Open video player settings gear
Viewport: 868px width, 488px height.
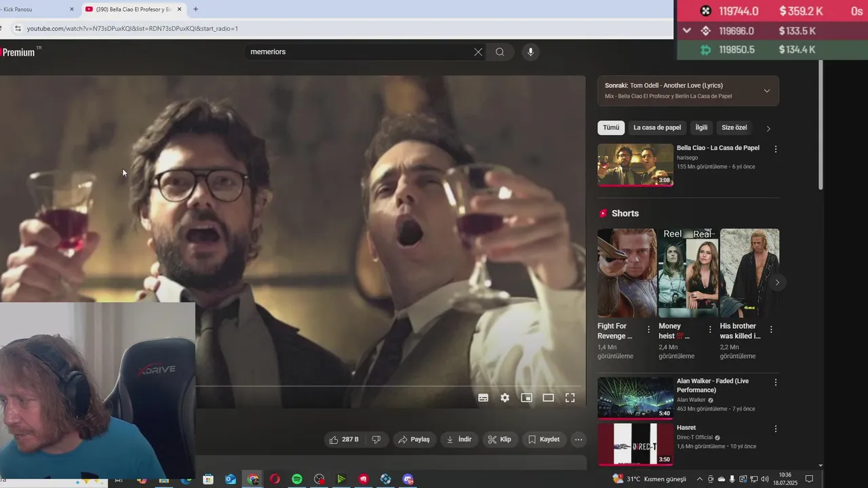tap(505, 398)
